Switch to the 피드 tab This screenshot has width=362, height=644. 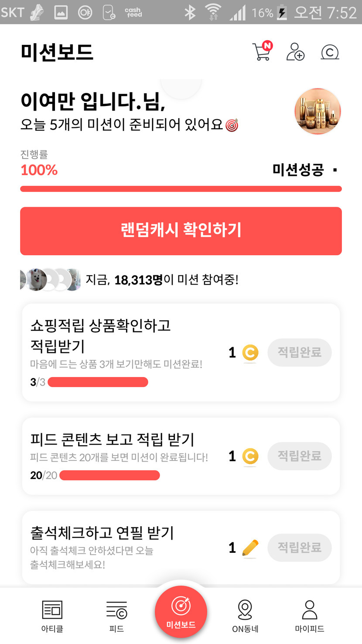coord(116,616)
